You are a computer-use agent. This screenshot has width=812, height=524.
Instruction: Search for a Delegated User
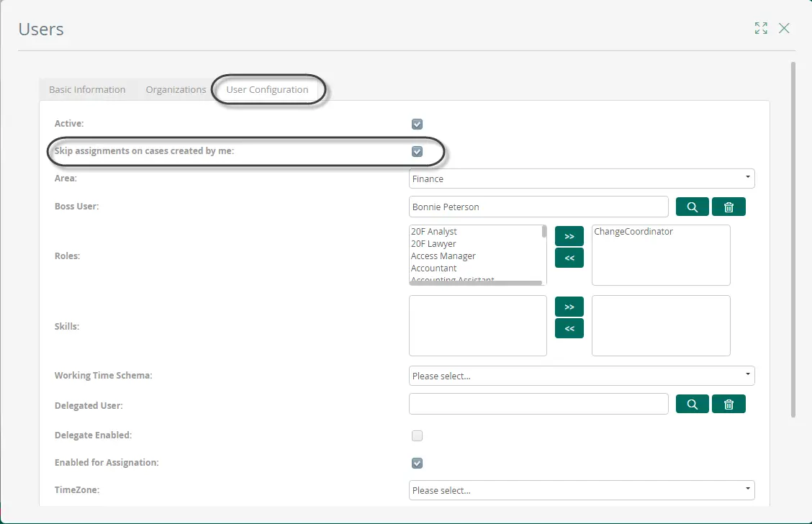(692, 404)
